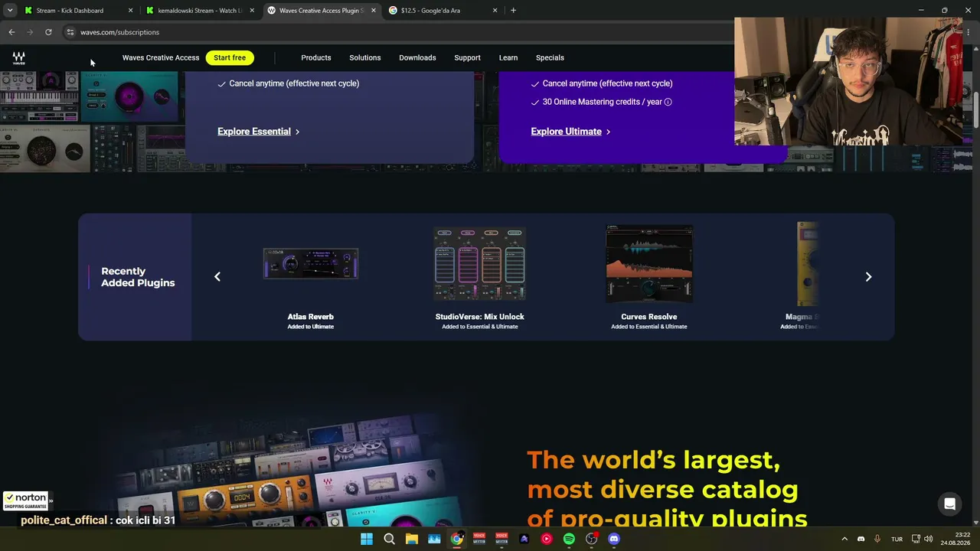The image size is (980, 551).
Task: Open YouTube Music from the taskbar
Action: [x=547, y=539]
